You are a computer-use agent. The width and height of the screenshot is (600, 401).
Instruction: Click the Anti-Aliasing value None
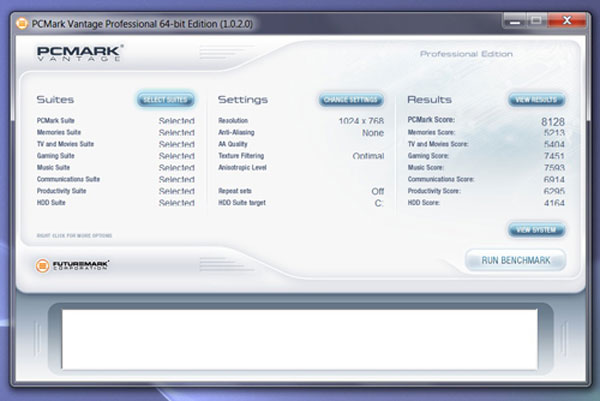(373, 133)
